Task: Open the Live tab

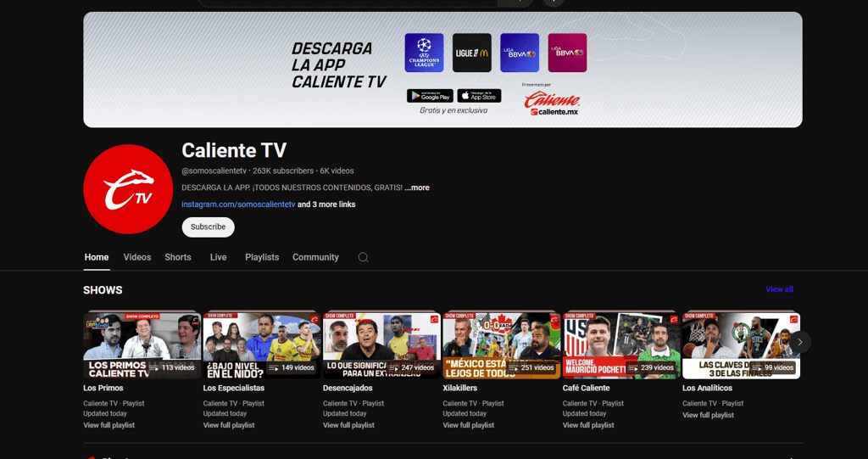Action: [x=218, y=257]
